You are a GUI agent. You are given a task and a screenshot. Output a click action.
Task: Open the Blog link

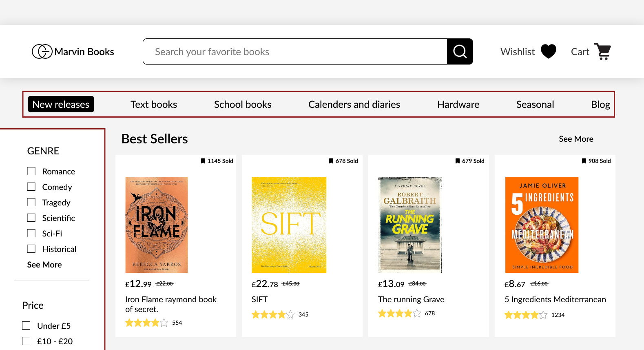pos(600,105)
